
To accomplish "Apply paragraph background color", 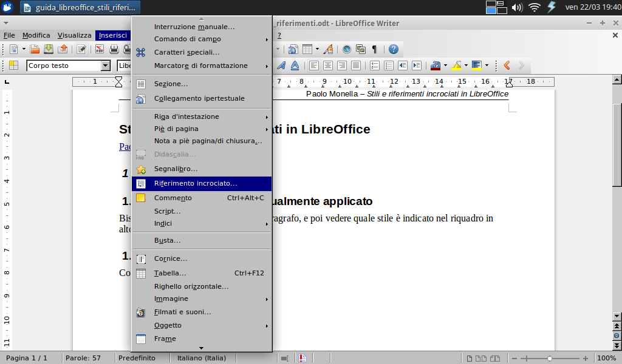I will pyautogui.click(x=477, y=66).
